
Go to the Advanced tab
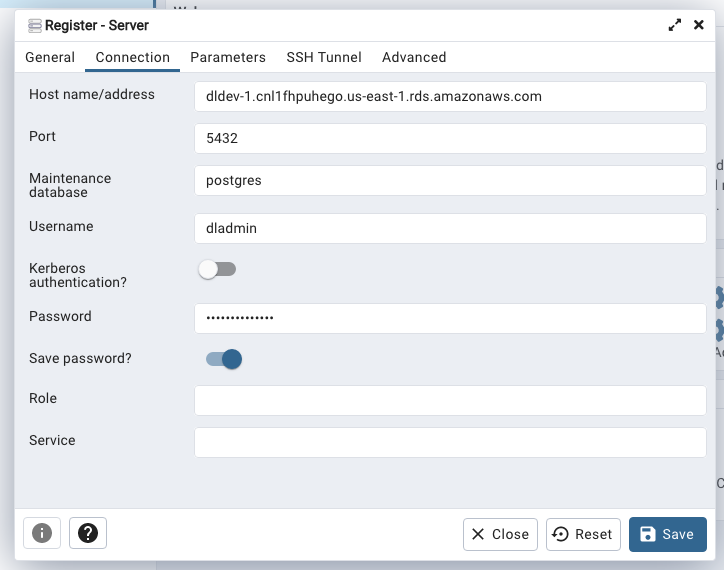click(414, 57)
